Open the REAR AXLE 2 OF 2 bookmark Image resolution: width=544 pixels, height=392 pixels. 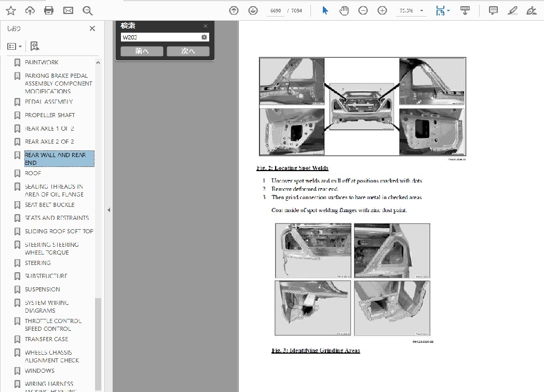(49, 142)
